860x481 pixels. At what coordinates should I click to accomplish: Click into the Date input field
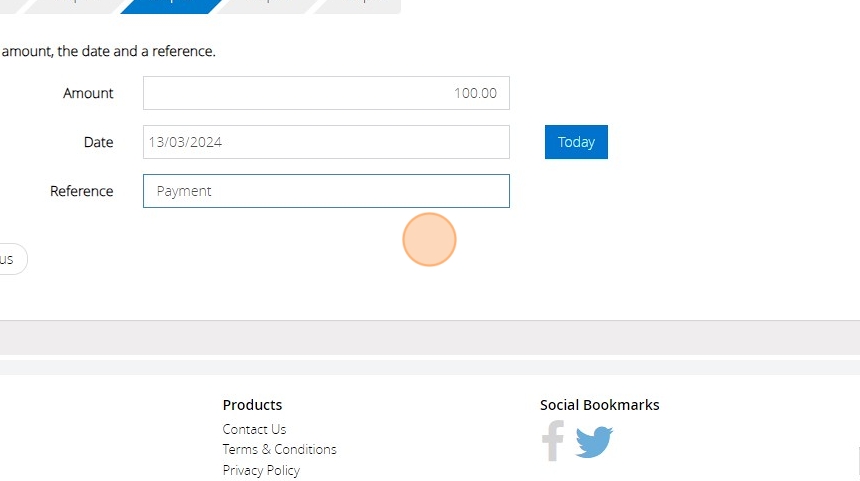tap(326, 142)
